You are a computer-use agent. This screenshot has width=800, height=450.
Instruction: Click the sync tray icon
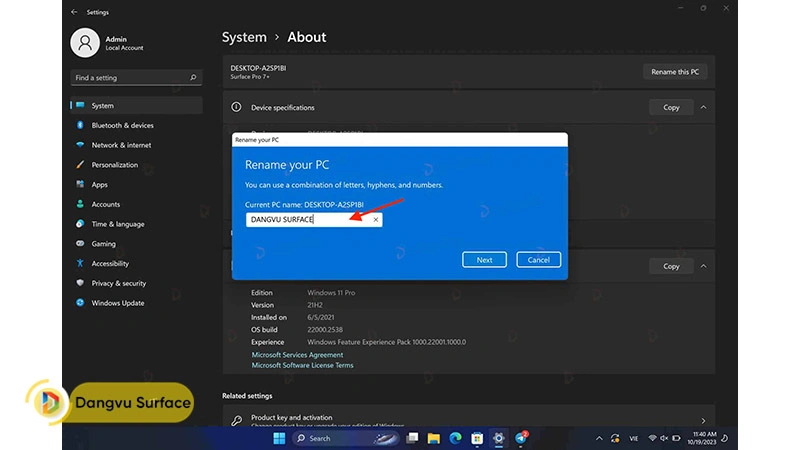coord(615,438)
